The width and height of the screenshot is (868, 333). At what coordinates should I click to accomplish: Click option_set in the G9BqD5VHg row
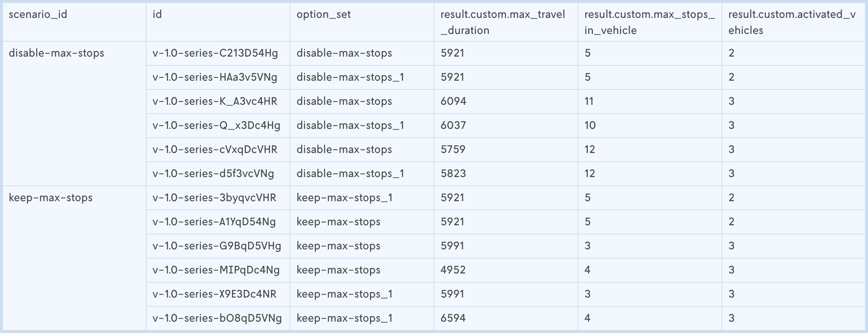tap(338, 246)
